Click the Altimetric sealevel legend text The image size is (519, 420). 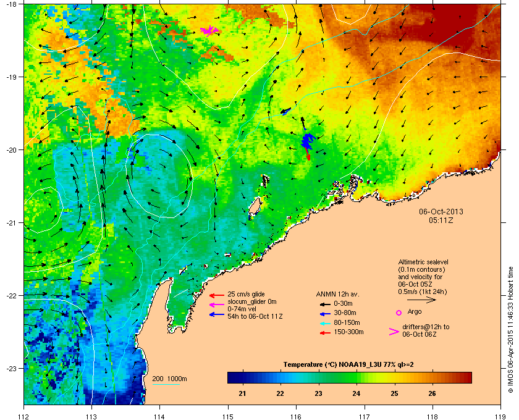pyautogui.click(x=423, y=262)
